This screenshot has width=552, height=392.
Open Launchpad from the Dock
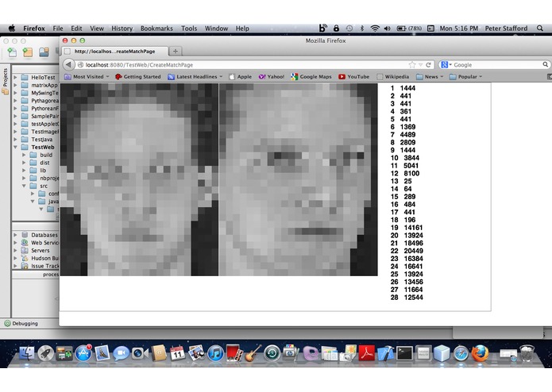pyautogui.click(x=45, y=354)
